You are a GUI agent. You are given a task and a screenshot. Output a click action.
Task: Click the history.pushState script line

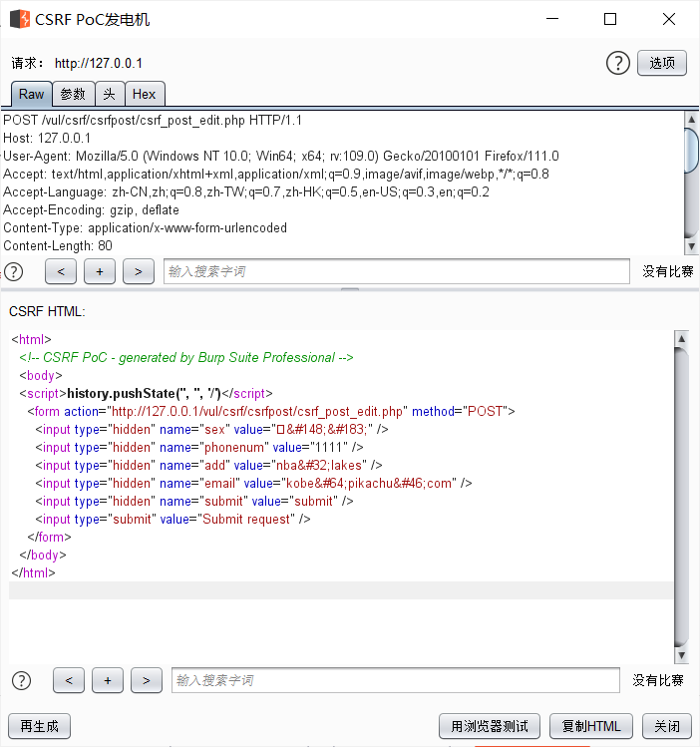coord(146,394)
